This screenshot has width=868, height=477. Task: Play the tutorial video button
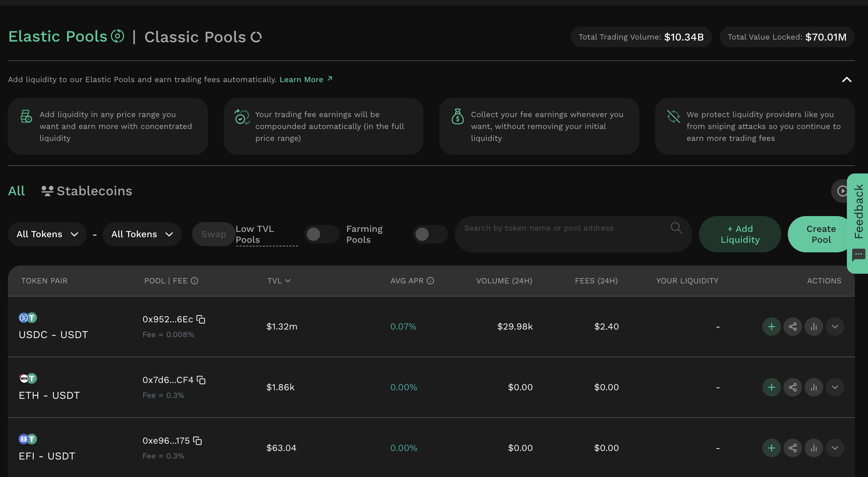point(841,191)
